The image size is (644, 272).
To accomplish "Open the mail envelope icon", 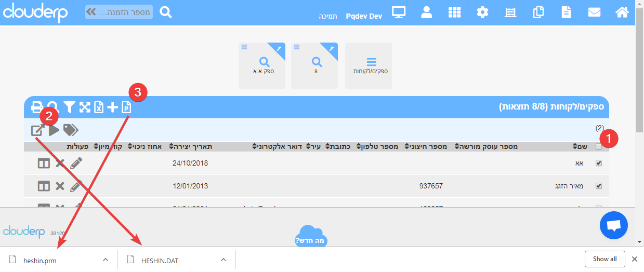I will click(594, 12).
